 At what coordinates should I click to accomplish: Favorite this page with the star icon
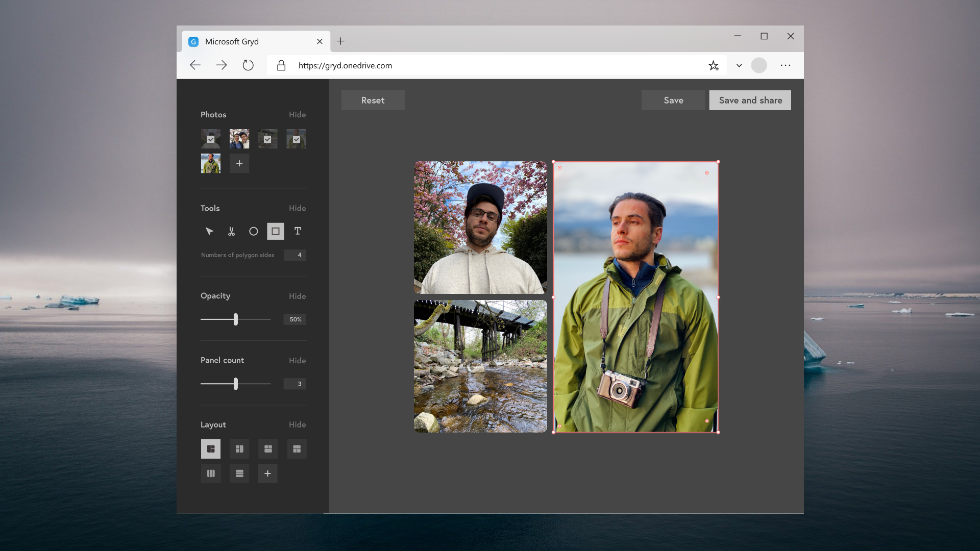pyautogui.click(x=713, y=65)
